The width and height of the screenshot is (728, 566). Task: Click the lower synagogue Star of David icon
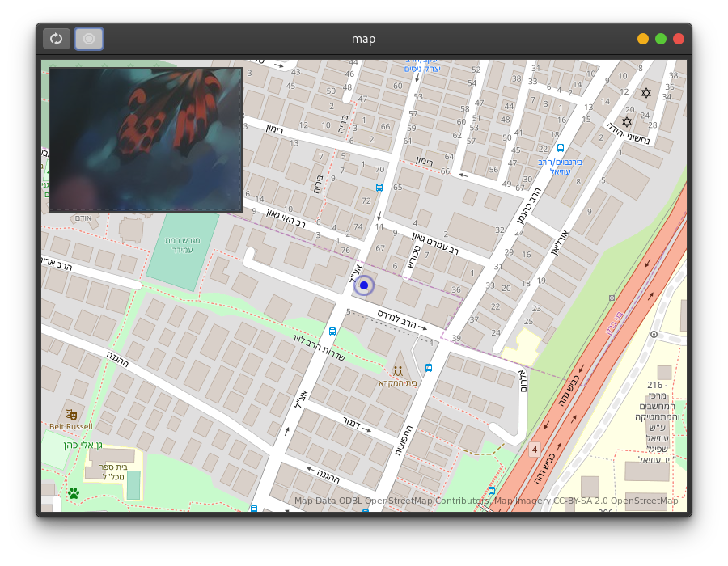[627, 122]
